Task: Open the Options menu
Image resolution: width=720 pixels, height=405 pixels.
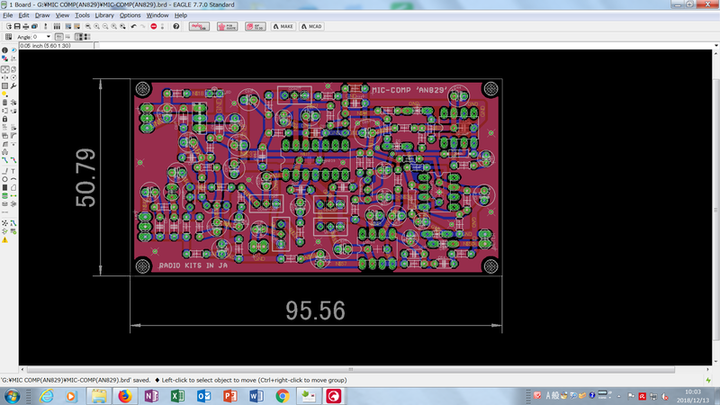Action: tap(130, 16)
